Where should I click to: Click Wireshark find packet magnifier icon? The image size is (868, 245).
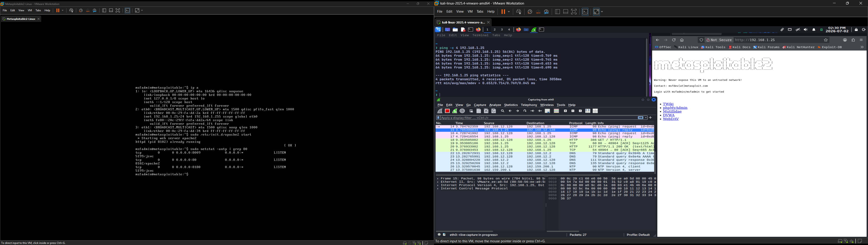503,111
